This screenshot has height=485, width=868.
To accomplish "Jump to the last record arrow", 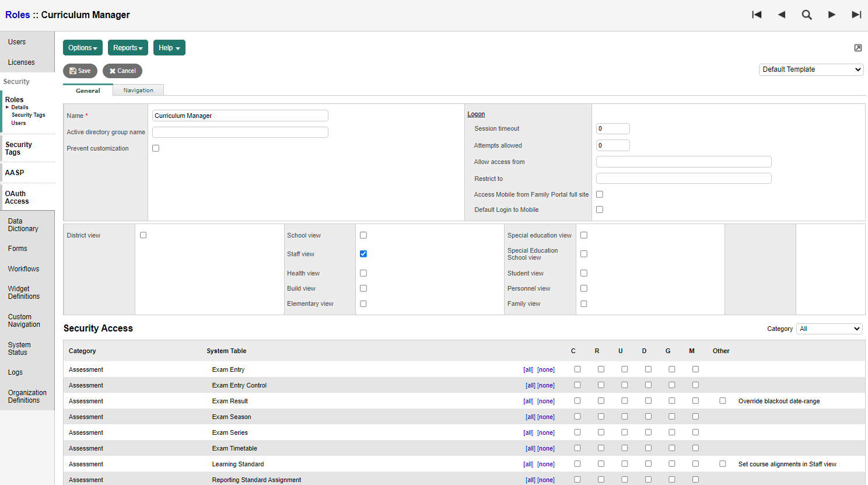I will pyautogui.click(x=856, y=15).
